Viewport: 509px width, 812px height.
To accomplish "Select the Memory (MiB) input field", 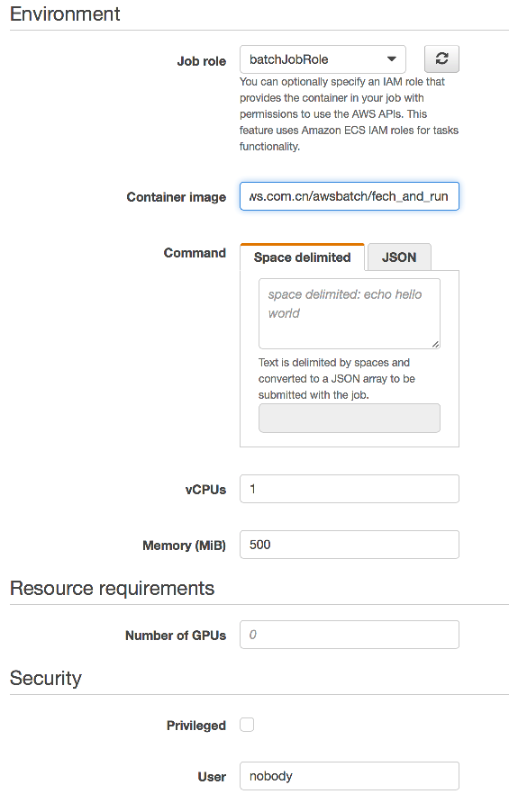I will tap(350, 545).
